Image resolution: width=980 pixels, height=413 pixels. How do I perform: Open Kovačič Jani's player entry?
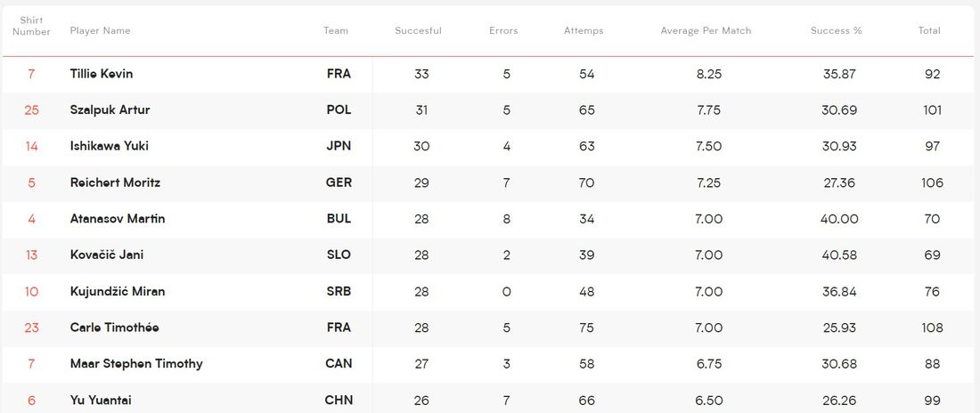pyautogui.click(x=107, y=255)
